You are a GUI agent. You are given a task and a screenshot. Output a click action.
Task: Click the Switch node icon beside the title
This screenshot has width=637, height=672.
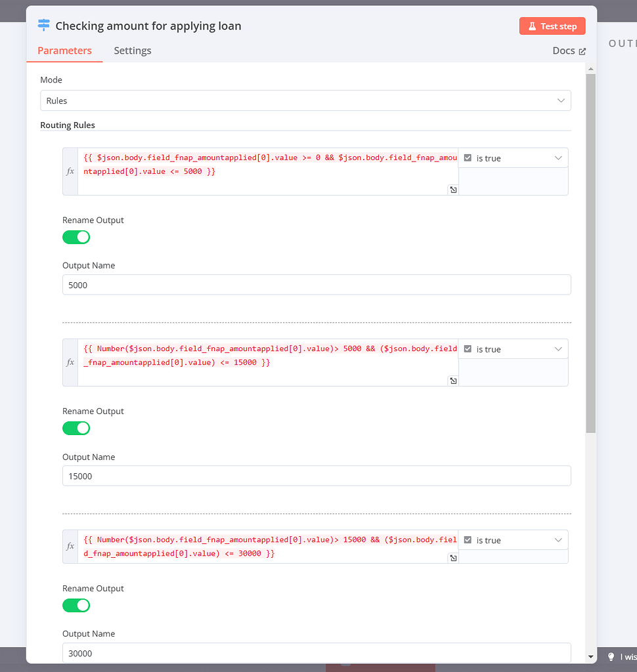tap(43, 25)
